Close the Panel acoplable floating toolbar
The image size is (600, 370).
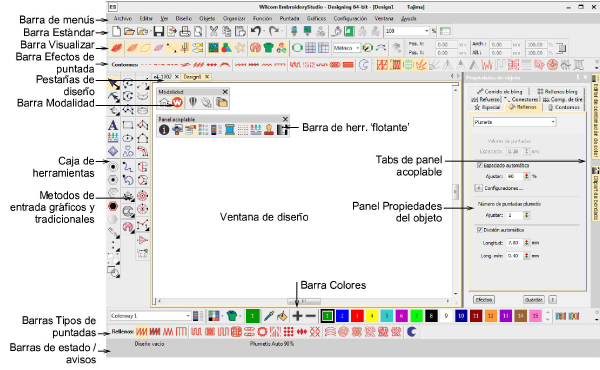tap(285, 119)
